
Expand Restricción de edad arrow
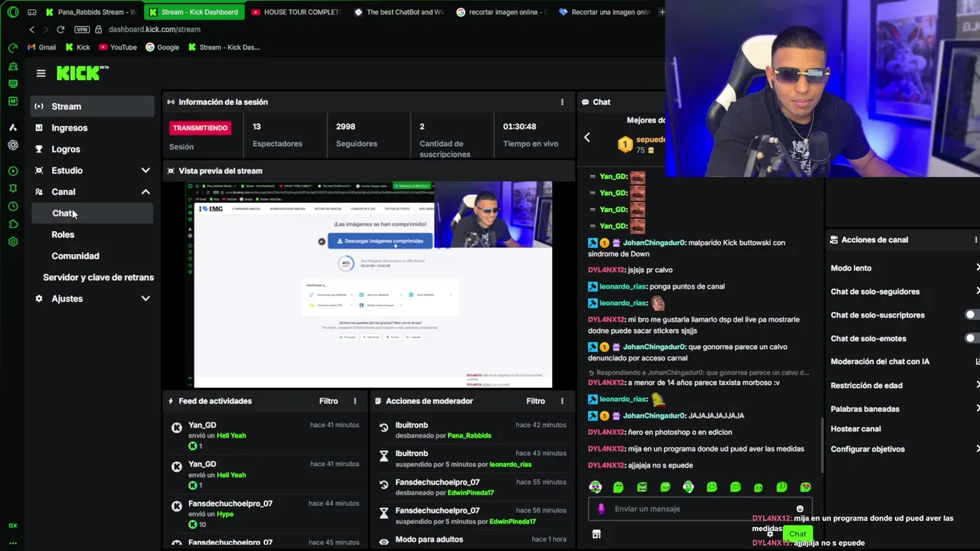click(x=977, y=386)
